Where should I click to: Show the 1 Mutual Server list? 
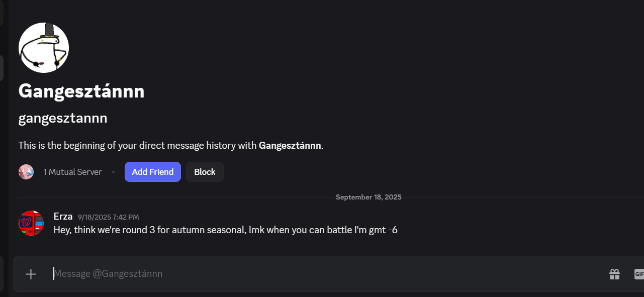[72, 172]
